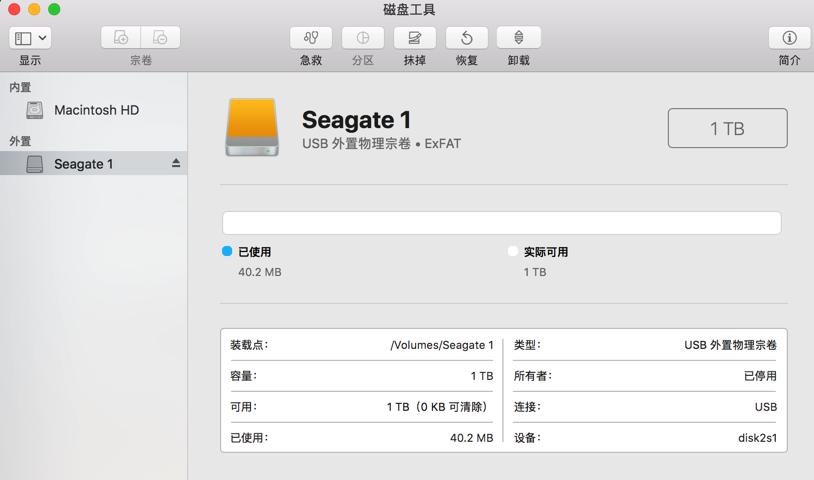This screenshot has width=814, height=480.
Task: Click the Partition (分区) pie icon
Action: (x=363, y=38)
